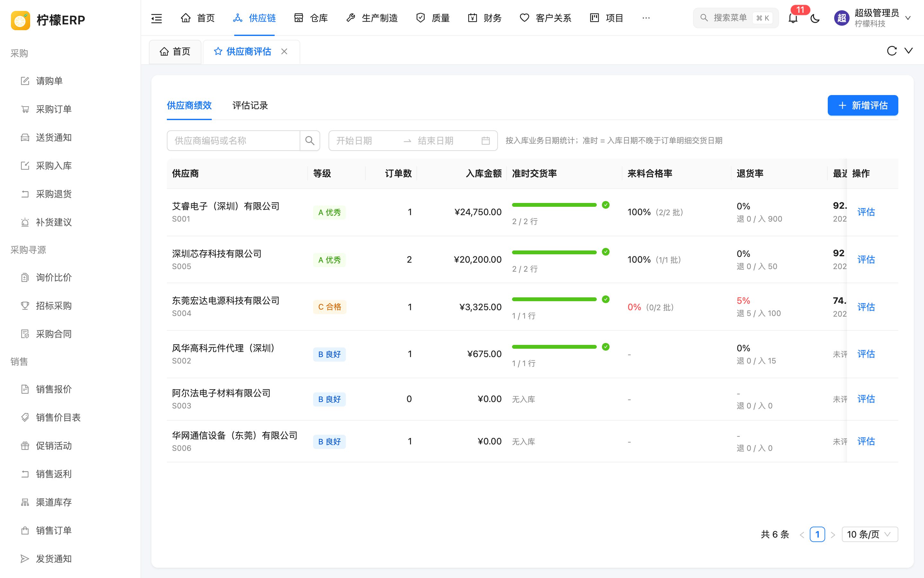Open 询价比价 sidebar item
The height and width of the screenshot is (578, 924).
point(70,277)
